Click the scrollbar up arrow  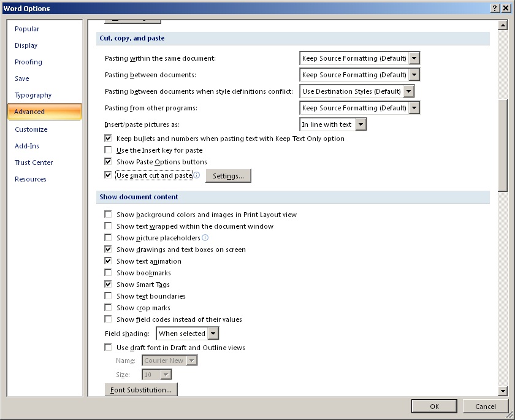(x=503, y=25)
